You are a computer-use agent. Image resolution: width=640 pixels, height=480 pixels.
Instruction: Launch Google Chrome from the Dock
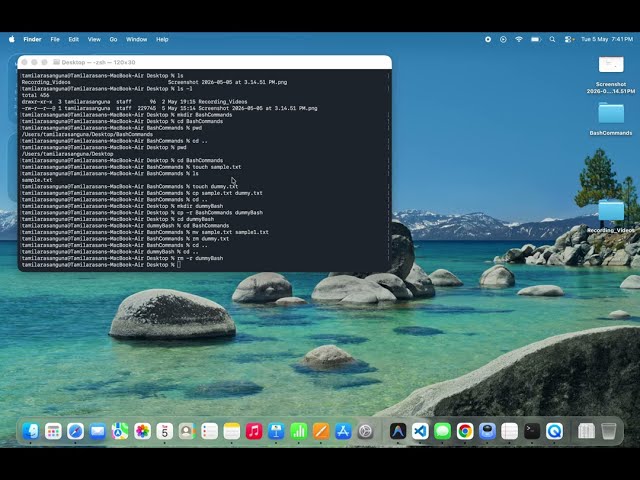click(x=465, y=431)
